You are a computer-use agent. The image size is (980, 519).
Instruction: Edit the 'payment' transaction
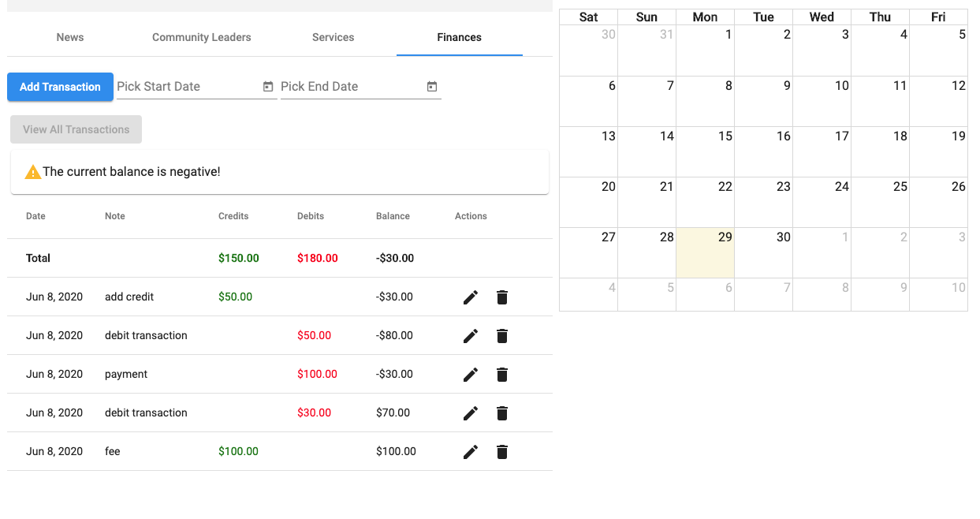471,375
